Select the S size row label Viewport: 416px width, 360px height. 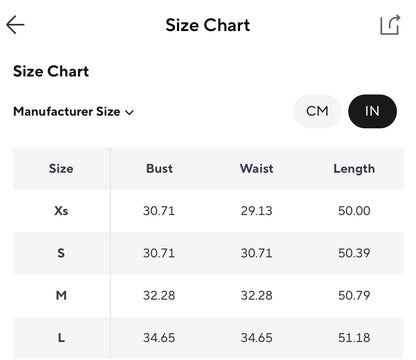[x=61, y=253]
